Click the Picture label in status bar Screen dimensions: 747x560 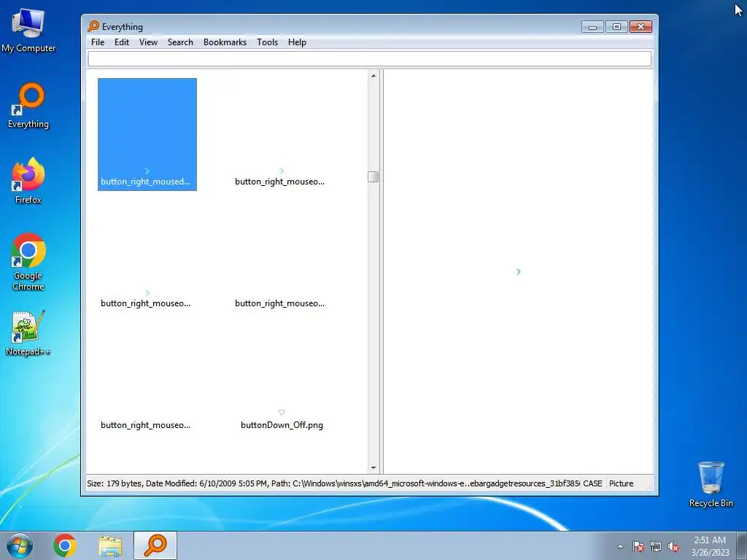pyautogui.click(x=622, y=483)
